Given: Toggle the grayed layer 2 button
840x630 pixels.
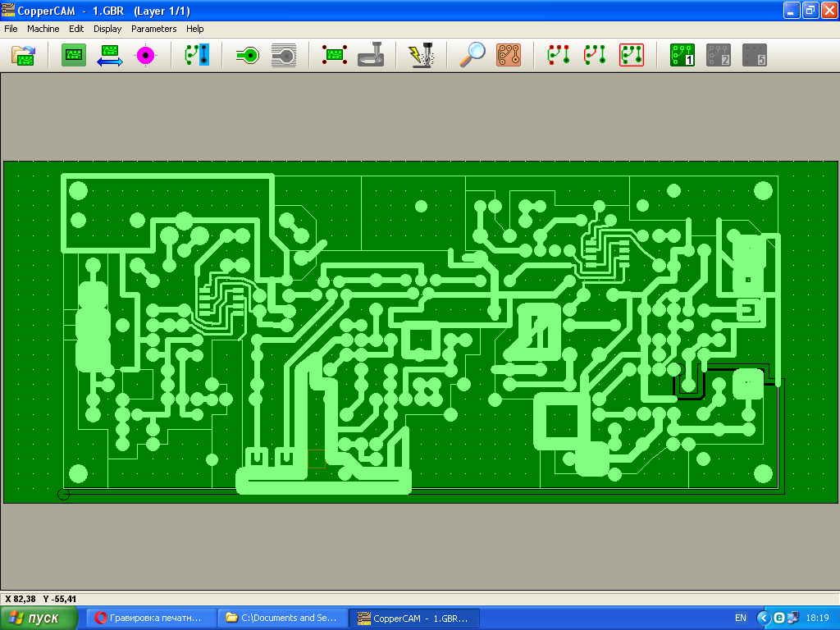Looking at the screenshot, I should tap(719, 55).
